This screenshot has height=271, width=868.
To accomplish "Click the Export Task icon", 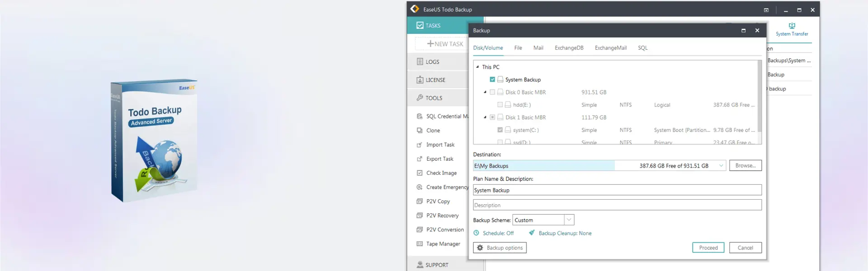I will tap(420, 159).
